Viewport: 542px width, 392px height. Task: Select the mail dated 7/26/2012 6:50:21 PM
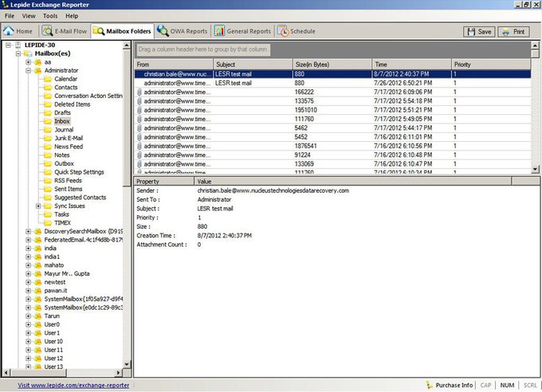click(x=332, y=83)
